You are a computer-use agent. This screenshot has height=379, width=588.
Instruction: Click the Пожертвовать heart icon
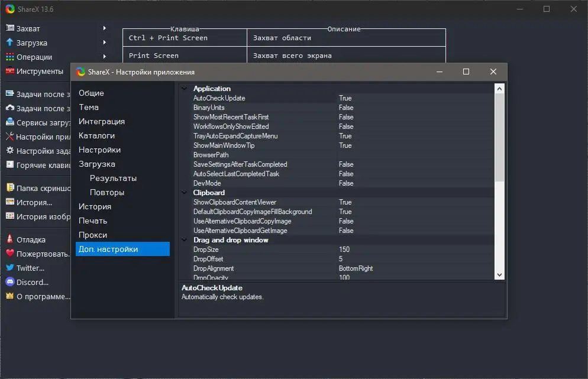tap(9, 254)
